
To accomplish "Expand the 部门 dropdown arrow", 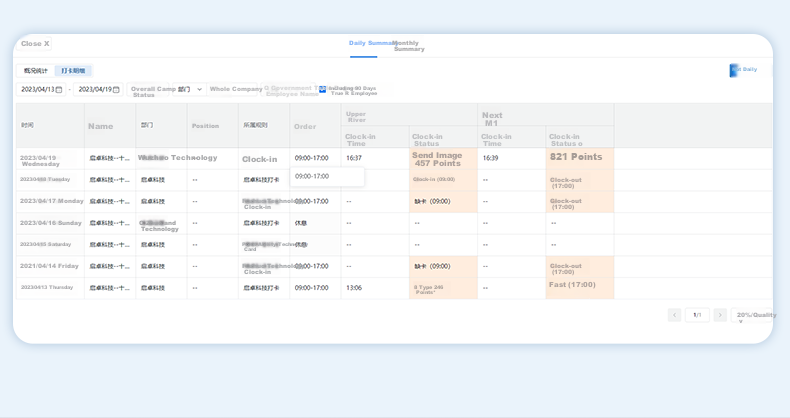I will coord(199,90).
